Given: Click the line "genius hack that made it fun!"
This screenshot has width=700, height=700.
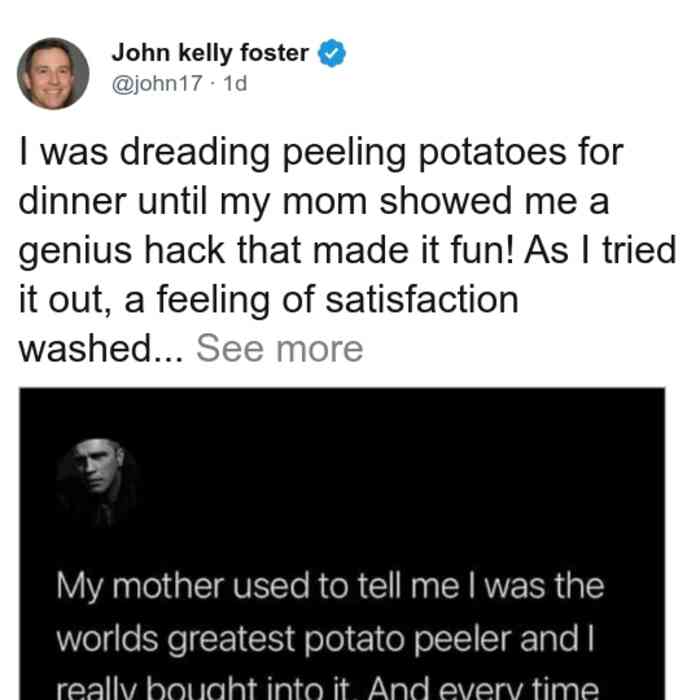Looking at the screenshot, I should (267, 251).
